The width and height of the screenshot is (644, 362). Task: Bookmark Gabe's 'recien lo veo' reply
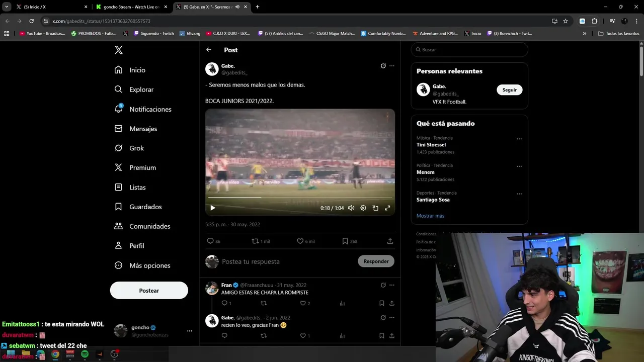[x=381, y=335]
